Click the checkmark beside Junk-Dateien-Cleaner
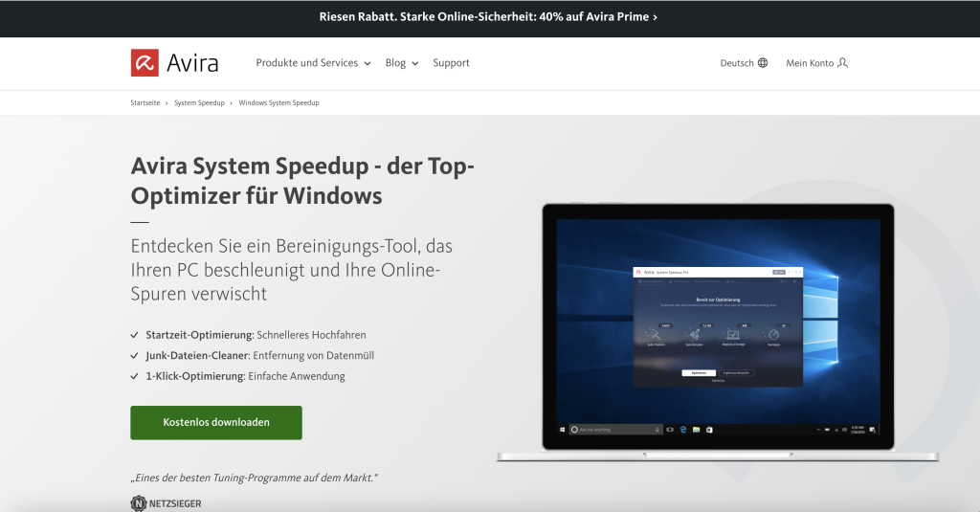Image resolution: width=980 pixels, height=512 pixels. [134, 356]
